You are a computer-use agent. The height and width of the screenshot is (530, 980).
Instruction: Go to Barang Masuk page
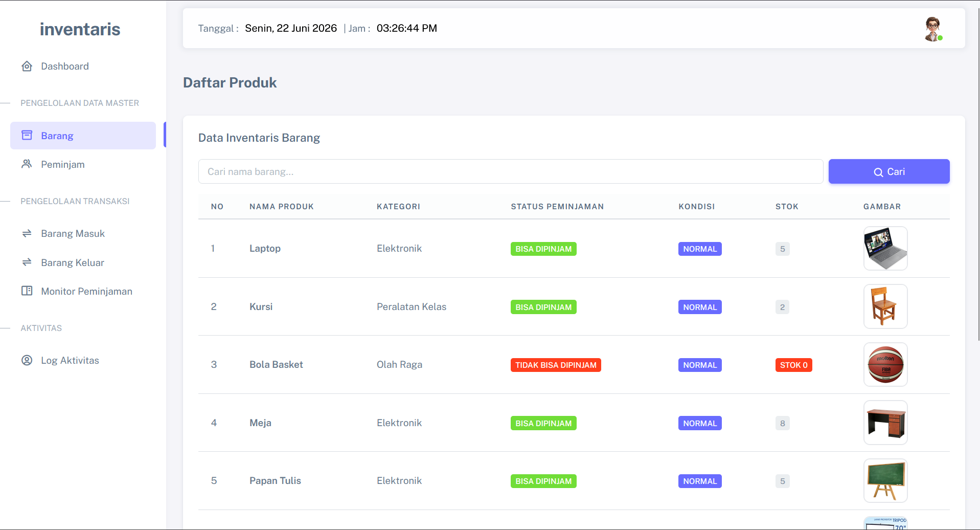(x=73, y=233)
